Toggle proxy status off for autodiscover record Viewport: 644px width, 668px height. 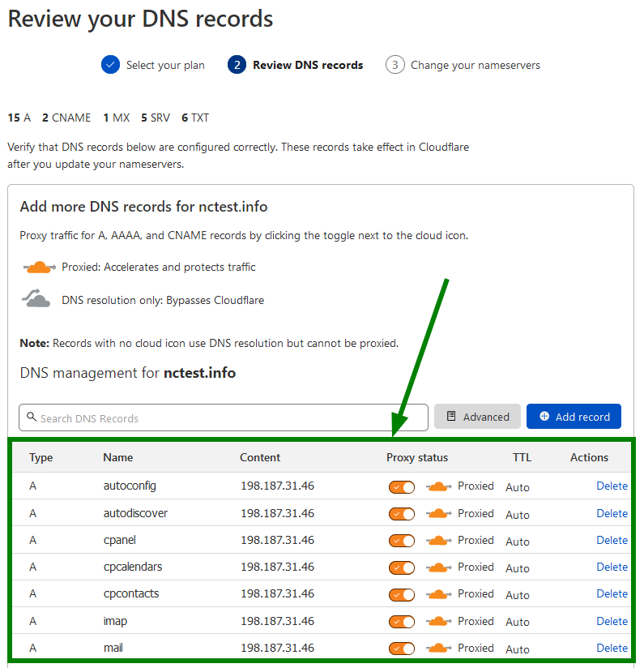pos(402,514)
